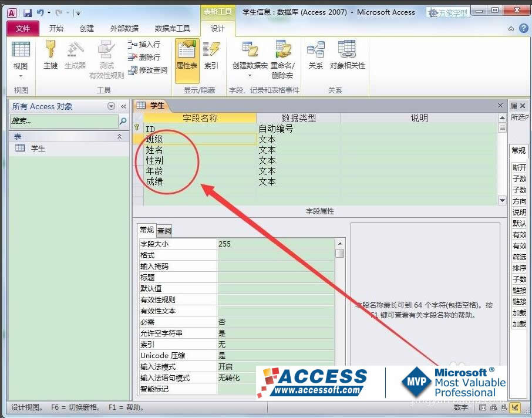Open the Customize Quick Access Toolbar dropdown
Screen dimensions: 532x418
(x=78, y=14)
